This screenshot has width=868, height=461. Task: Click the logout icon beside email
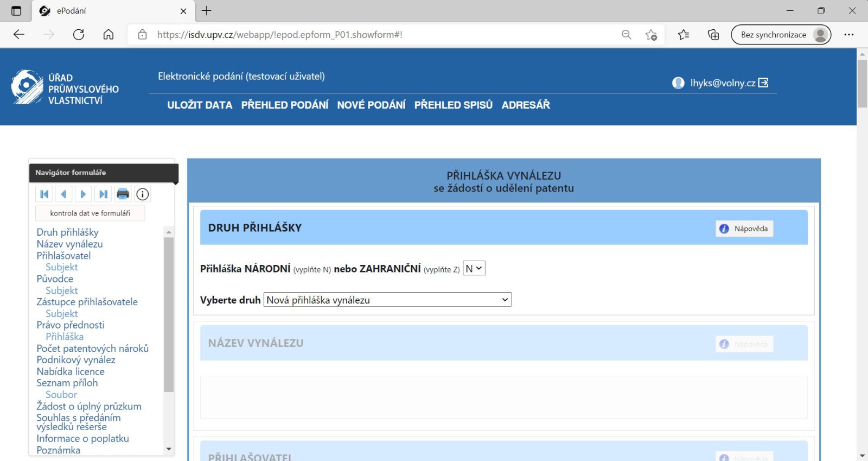763,83
